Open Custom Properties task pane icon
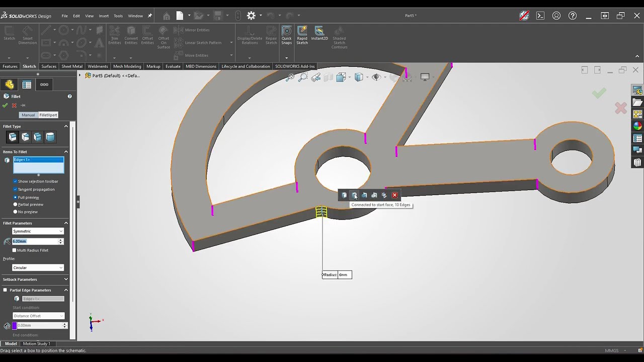 (637, 138)
